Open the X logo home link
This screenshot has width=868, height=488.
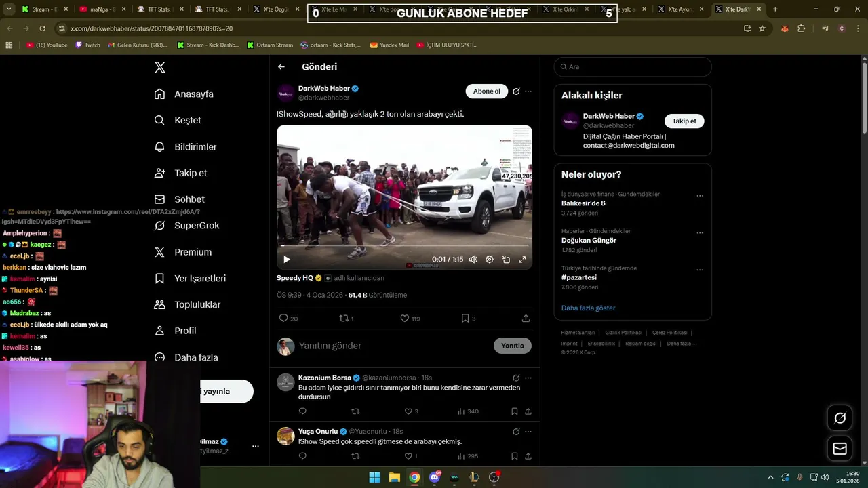coord(159,67)
